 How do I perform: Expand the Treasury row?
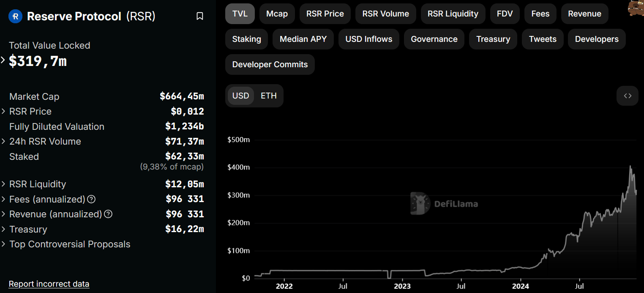coord(4,230)
